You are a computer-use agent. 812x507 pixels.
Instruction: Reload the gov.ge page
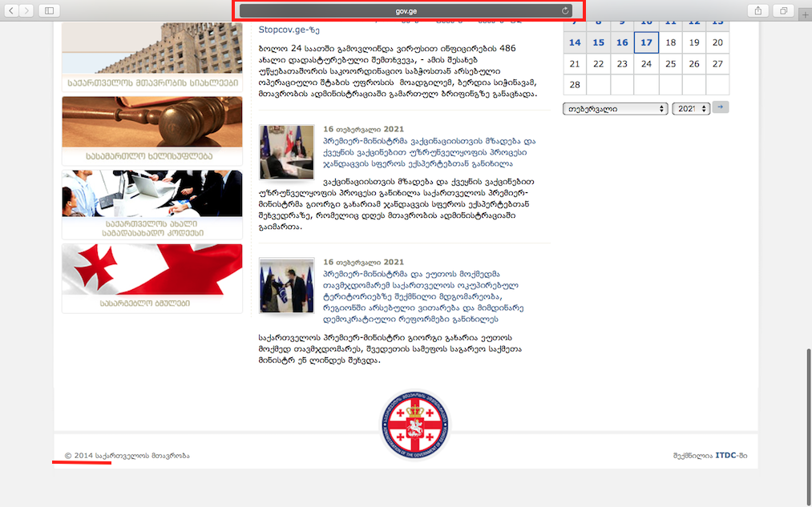565,11
